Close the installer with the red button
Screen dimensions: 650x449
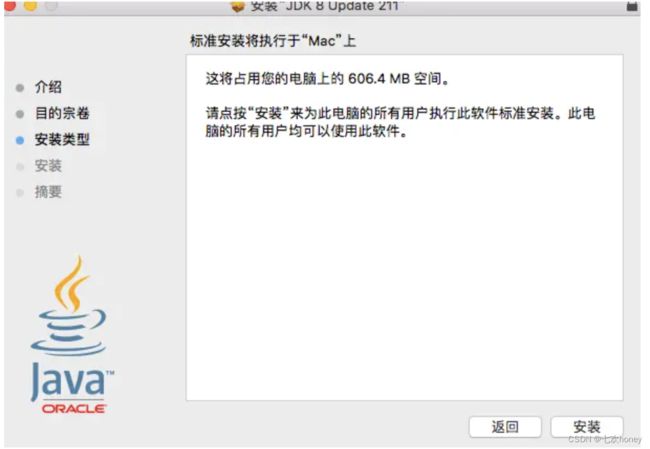(x=10, y=5)
